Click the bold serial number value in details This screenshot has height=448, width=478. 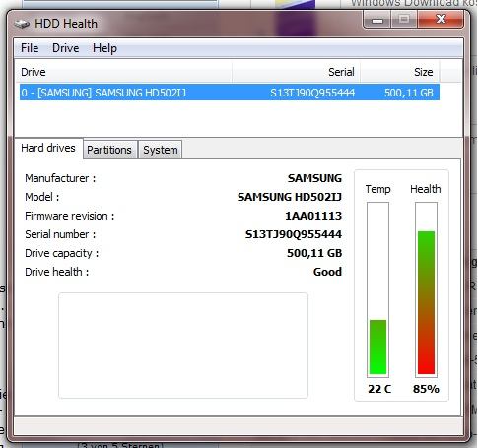(294, 234)
